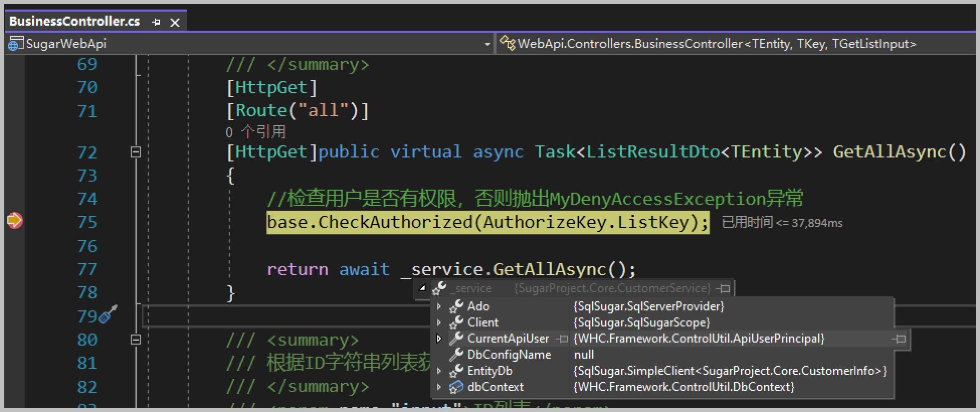The width and height of the screenshot is (980, 412).
Task: Collapse the summary comment at line 80
Action: pos(135,340)
